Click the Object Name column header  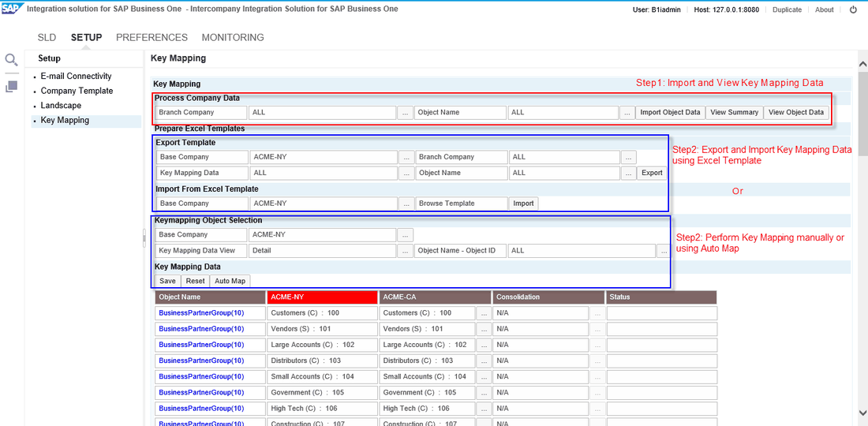tap(210, 297)
